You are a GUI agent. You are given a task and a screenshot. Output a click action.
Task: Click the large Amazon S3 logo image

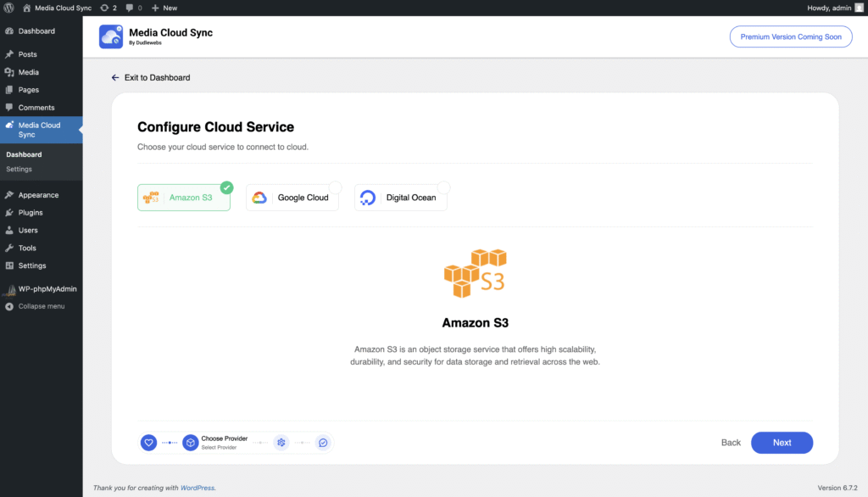475,273
